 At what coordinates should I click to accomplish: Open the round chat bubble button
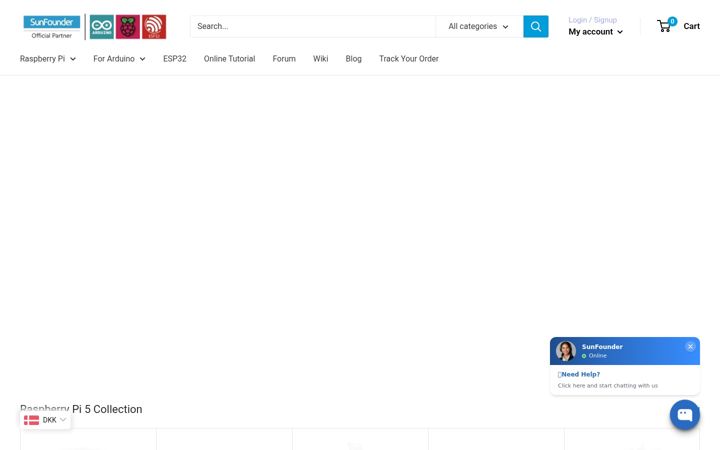click(x=685, y=415)
